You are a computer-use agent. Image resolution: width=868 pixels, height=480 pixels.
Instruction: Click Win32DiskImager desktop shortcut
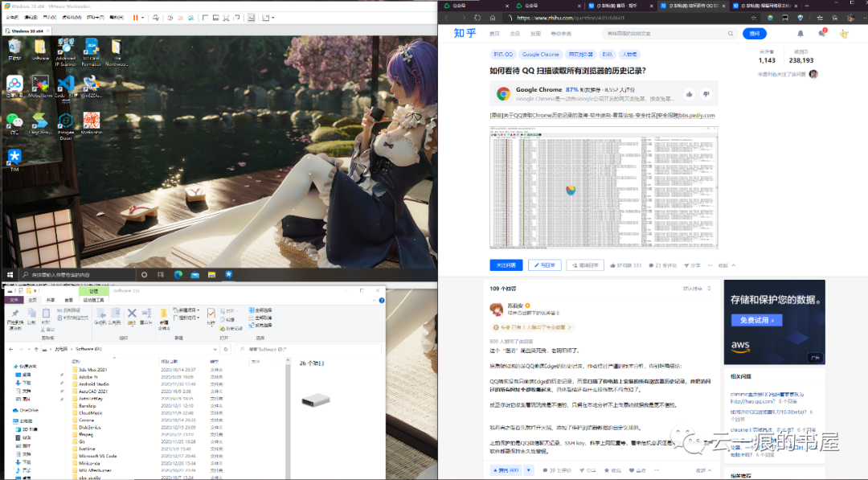(x=92, y=87)
